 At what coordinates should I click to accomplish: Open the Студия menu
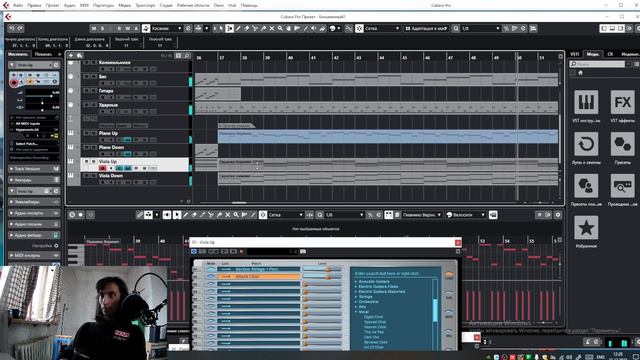pos(166,5)
